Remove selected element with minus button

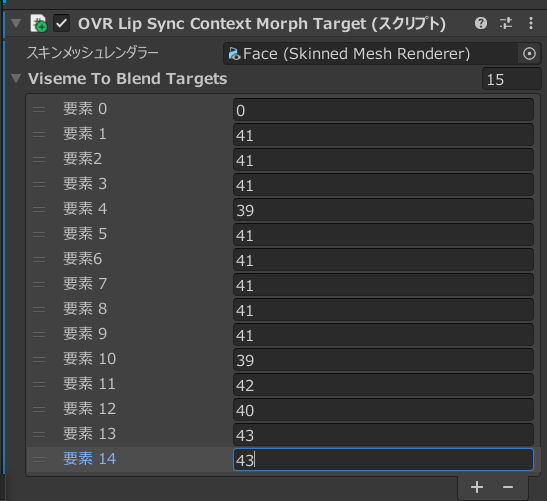click(x=508, y=487)
